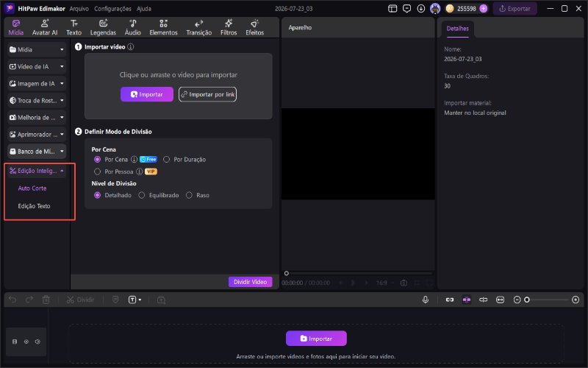Image resolution: width=588 pixels, height=368 pixels.
Task: Click the Exportar button
Action: point(515,9)
